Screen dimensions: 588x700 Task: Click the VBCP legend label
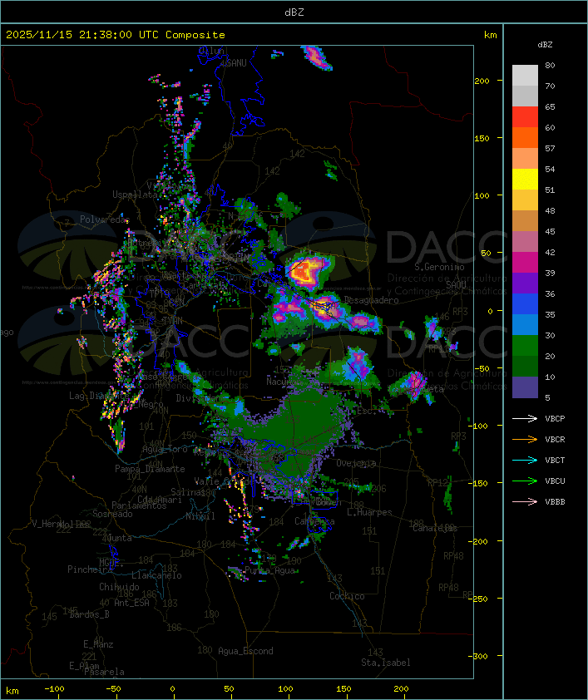(x=555, y=418)
